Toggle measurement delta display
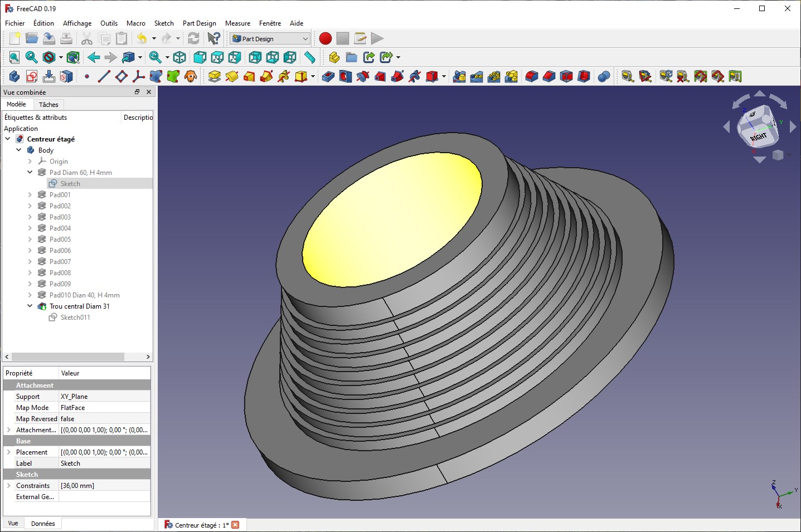 click(x=735, y=76)
